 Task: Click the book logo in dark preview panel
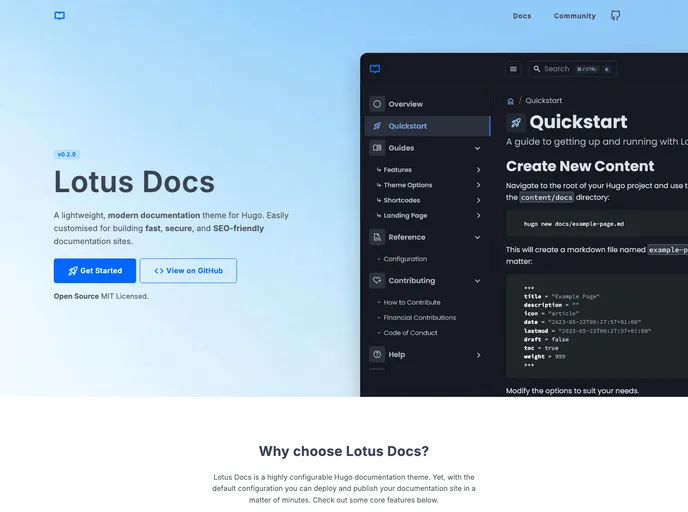pos(375,69)
